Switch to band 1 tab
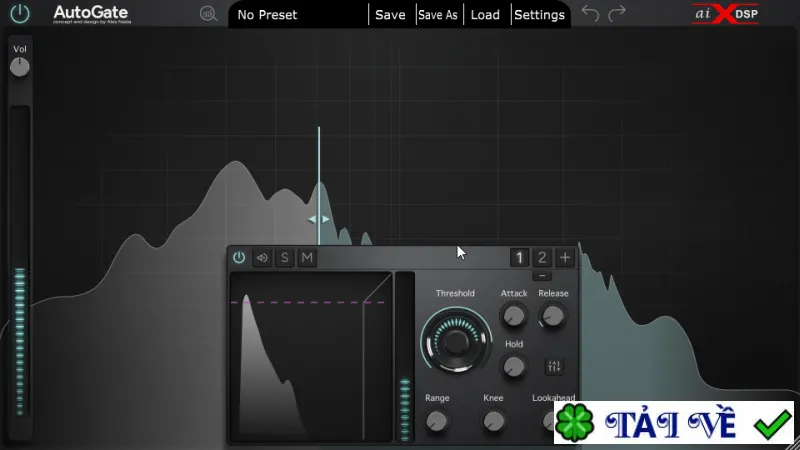The height and width of the screenshot is (450, 800). pyautogui.click(x=519, y=258)
